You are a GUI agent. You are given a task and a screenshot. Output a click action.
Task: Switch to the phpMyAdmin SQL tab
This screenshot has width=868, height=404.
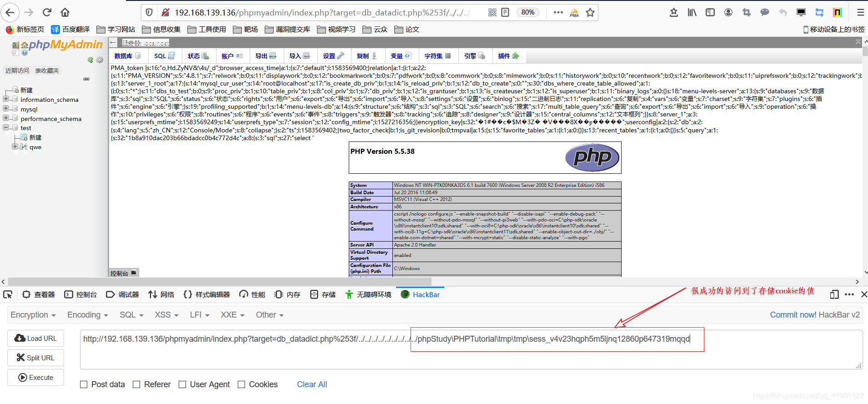[164, 56]
